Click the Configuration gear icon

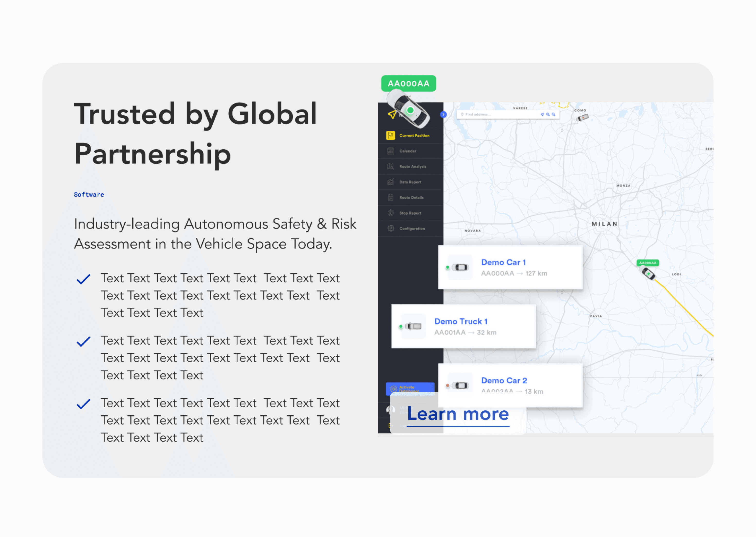click(x=391, y=229)
